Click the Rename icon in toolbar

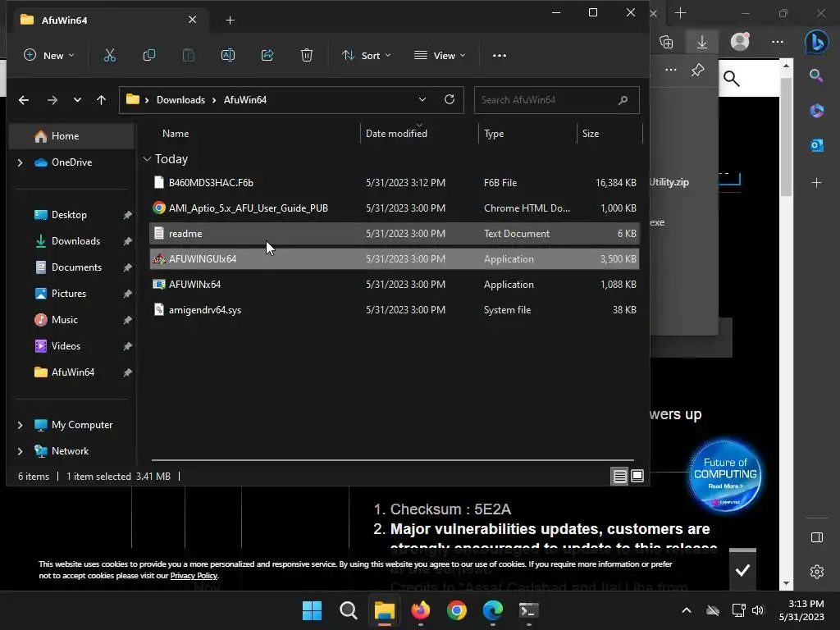(x=228, y=55)
